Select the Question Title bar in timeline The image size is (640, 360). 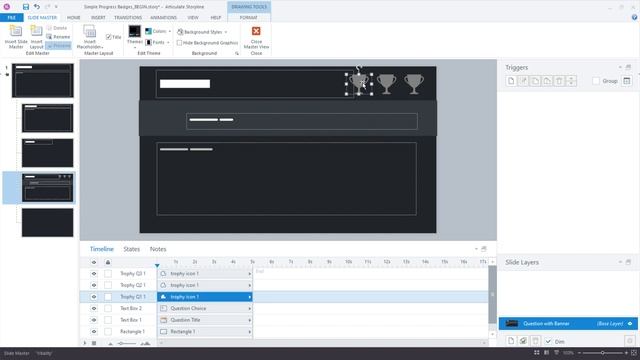205,320
